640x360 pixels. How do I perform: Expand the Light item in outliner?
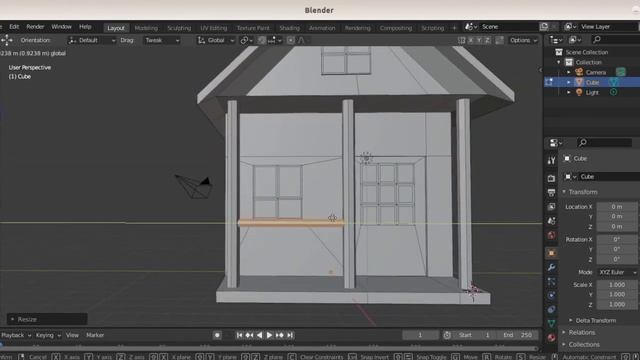(569, 92)
